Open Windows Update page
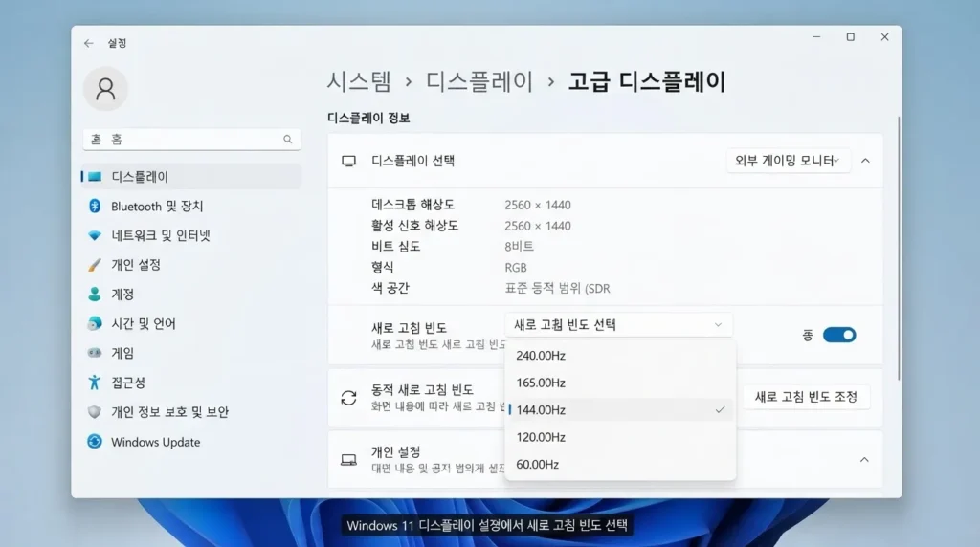The width and height of the screenshot is (980, 547). pos(191,442)
